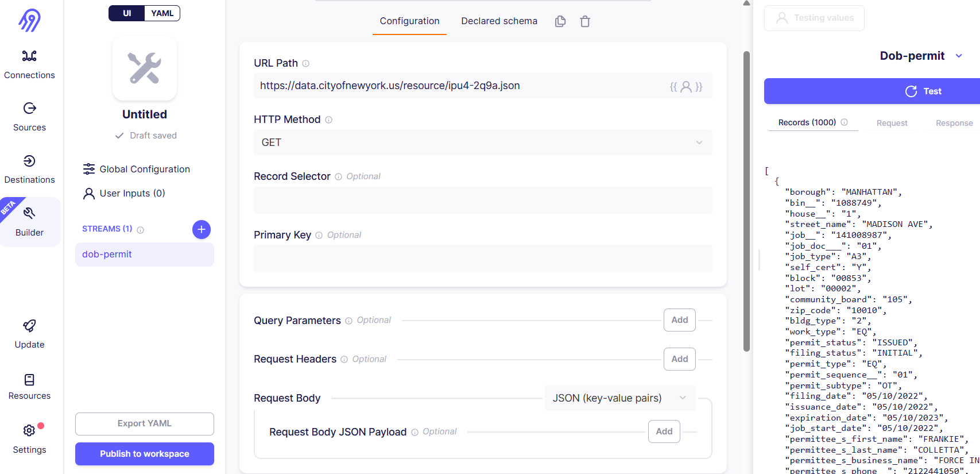Click the copy stream icon
The height and width of the screenshot is (474, 980).
(x=560, y=21)
